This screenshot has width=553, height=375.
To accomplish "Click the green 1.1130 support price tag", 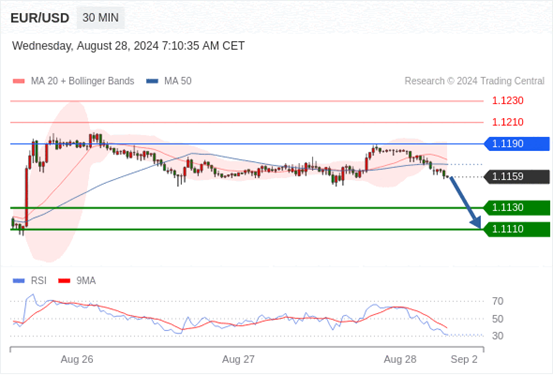I will (517, 207).
